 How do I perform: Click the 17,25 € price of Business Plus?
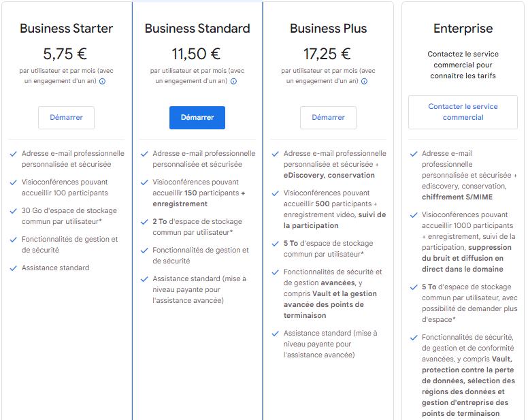click(327, 54)
